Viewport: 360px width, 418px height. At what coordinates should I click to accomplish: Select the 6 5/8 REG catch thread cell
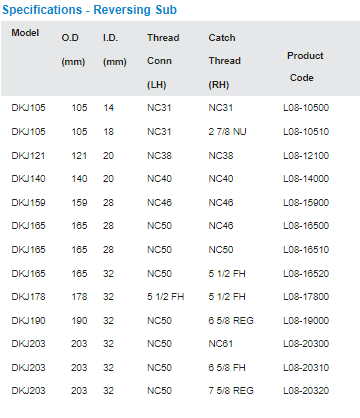pyautogui.click(x=231, y=321)
